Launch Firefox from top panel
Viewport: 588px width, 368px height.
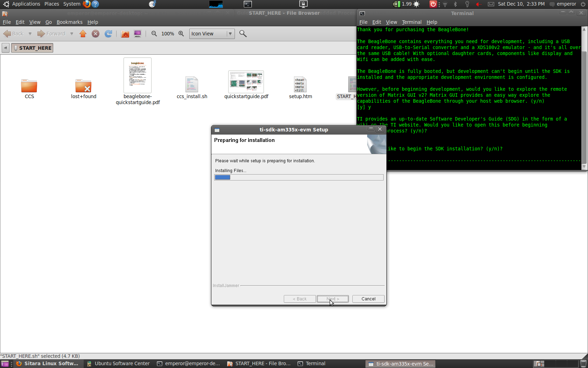(86, 4)
